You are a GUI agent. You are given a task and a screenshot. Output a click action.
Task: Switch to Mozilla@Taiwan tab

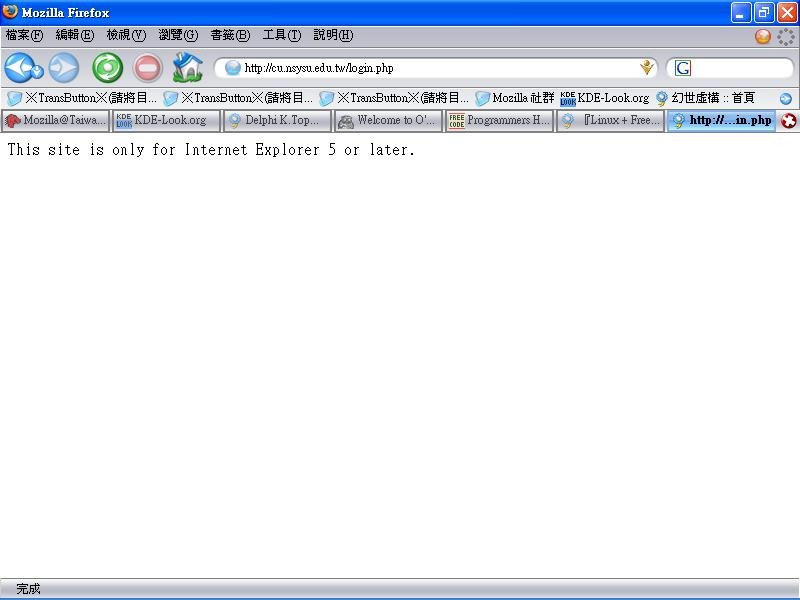[55, 120]
